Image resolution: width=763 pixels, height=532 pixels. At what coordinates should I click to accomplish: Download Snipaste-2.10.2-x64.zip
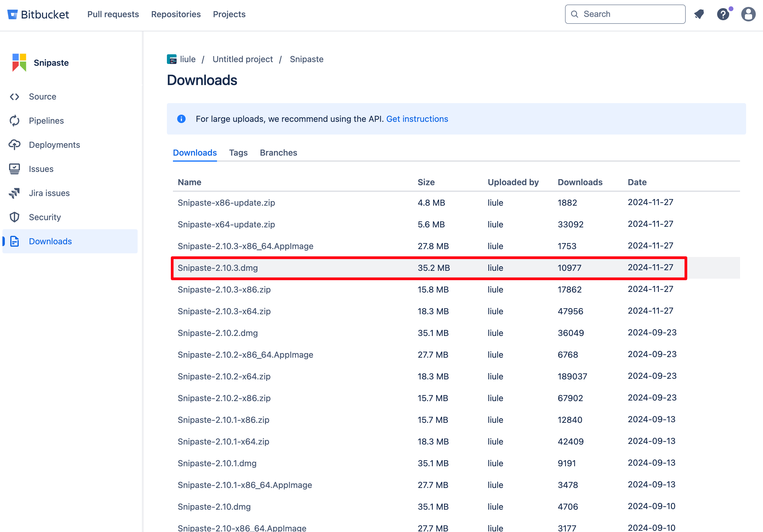click(224, 377)
